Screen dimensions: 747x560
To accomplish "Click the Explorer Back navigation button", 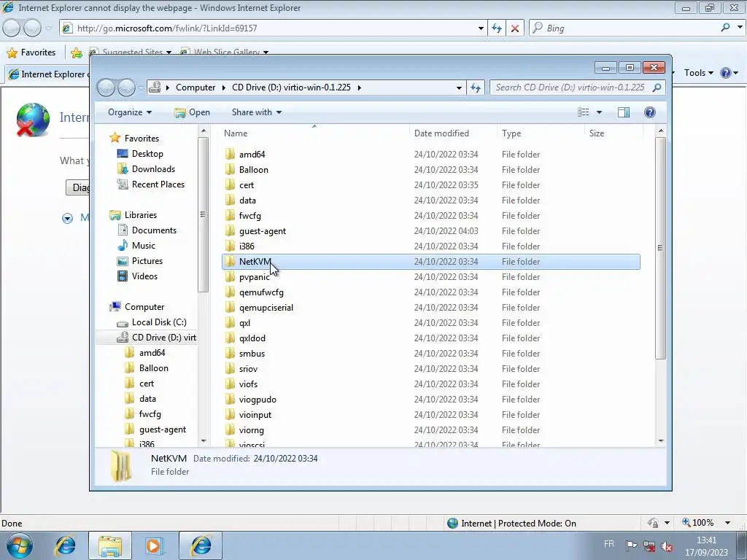I will (107, 87).
